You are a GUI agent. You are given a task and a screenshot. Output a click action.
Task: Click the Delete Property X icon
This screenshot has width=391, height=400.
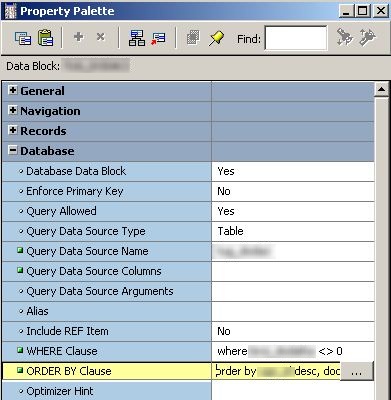coord(100,37)
